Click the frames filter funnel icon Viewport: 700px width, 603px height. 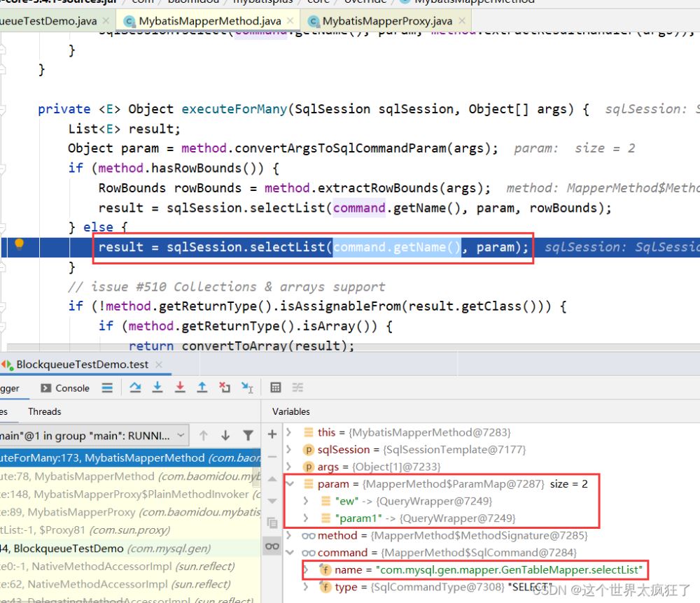(x=248, y=435)
